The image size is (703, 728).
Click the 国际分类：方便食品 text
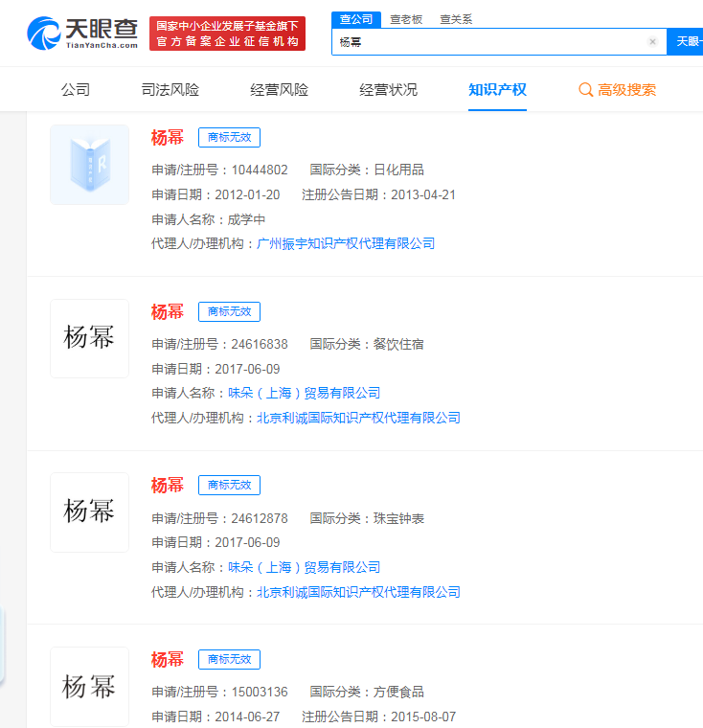click(367, 692)
